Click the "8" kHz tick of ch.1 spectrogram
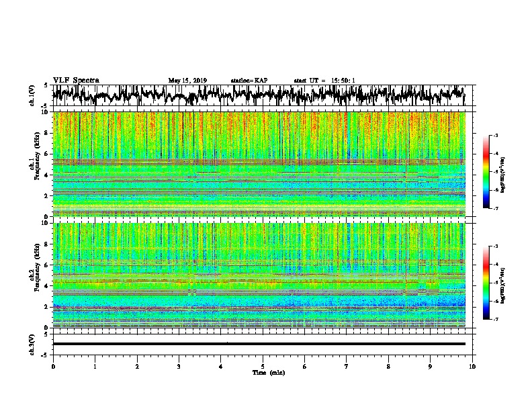Image resolution: width=532 pixels, height=411 pixels. 47,133
